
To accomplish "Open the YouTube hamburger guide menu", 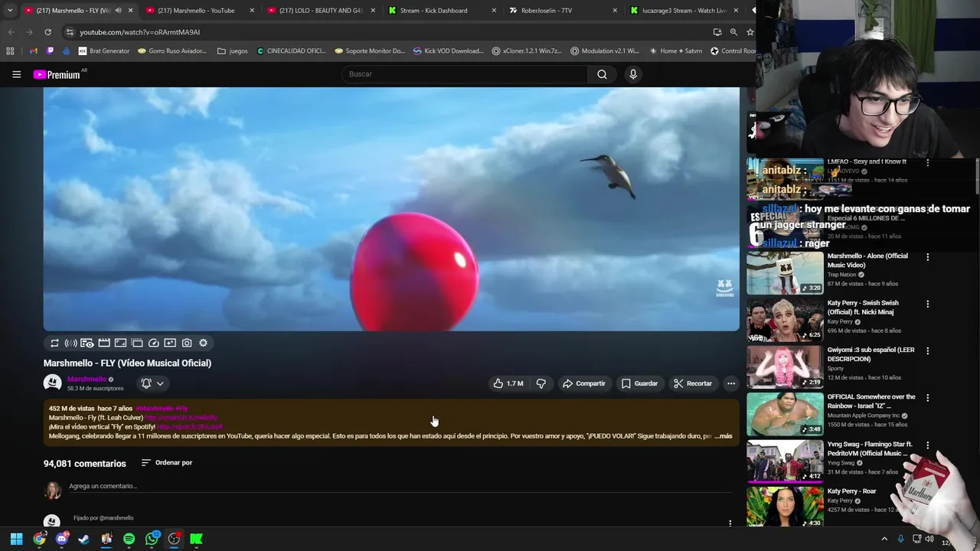I will pyautogui.click(x=16, y=74).
